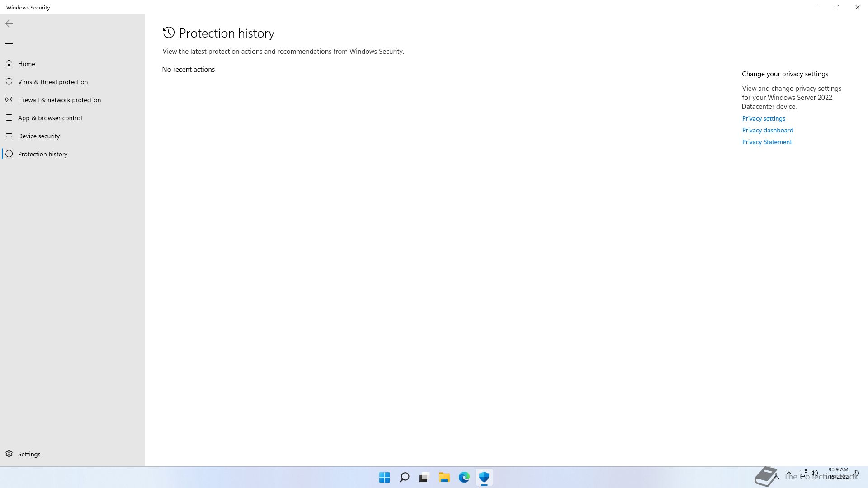
Task: Open App & browser control
Action: coord(50,118)
